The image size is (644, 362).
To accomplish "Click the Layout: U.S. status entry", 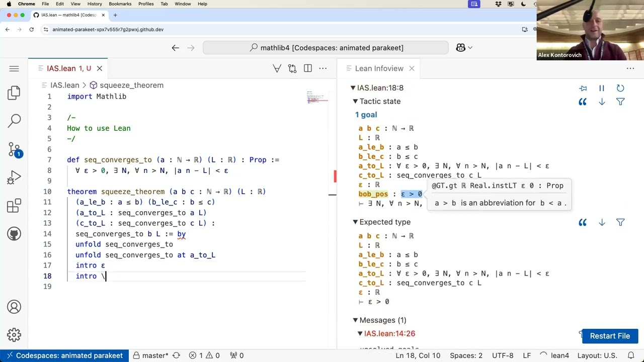I will point(597,355).
